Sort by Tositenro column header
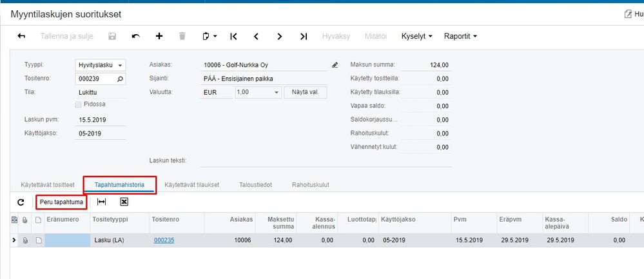The image size is (644, 279). 176,223
